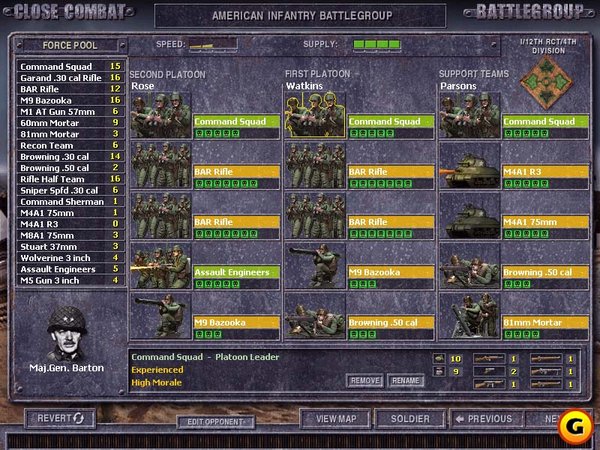Pick the Assault Engineers flamethrower team icon
This screenshot has width=600, height=450.
pyautogui.click(x=161, y=266)
